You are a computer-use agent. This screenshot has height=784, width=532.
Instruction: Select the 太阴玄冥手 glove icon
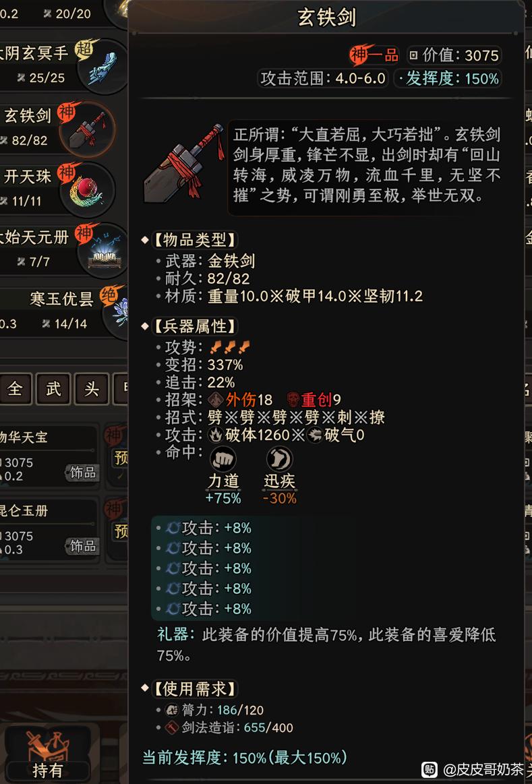coord(104,67)
